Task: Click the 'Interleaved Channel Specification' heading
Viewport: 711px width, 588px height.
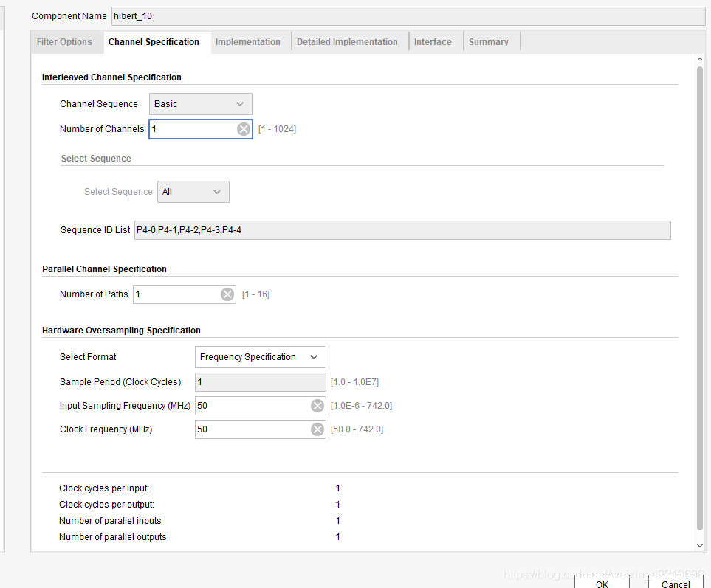Action: [x=111, y=77]
